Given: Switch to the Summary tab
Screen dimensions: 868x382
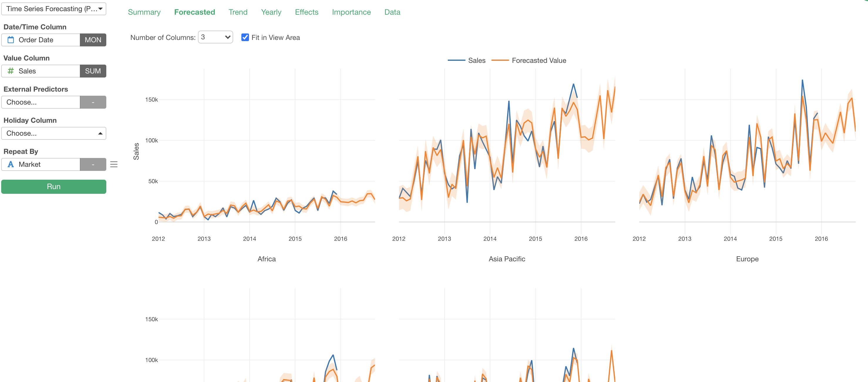Looking at the screenshot, I should pos(144,12).
